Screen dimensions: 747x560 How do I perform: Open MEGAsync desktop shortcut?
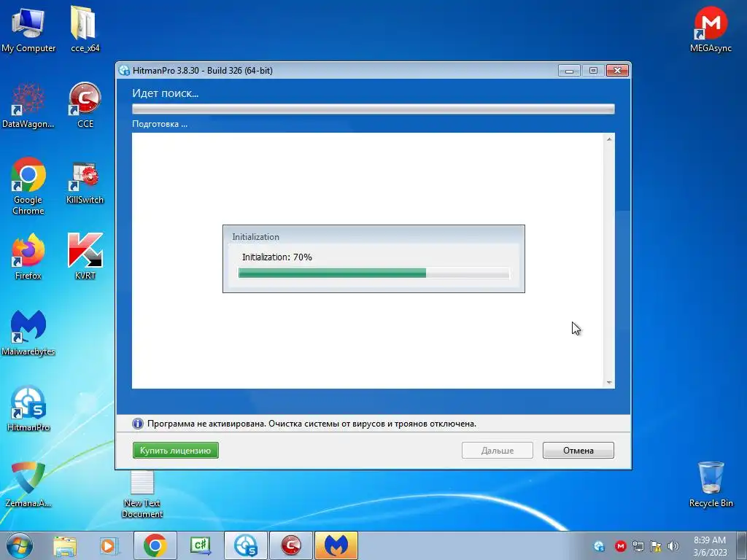coord(711,29)
